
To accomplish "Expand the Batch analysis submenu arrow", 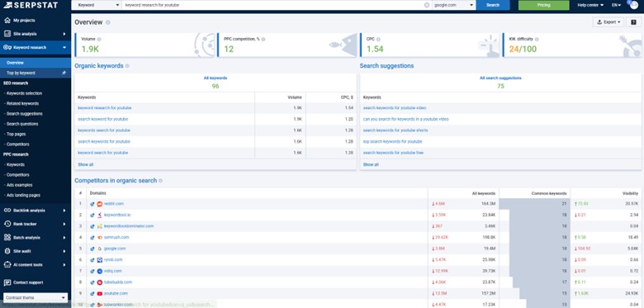I will click(x=64, y=237).
